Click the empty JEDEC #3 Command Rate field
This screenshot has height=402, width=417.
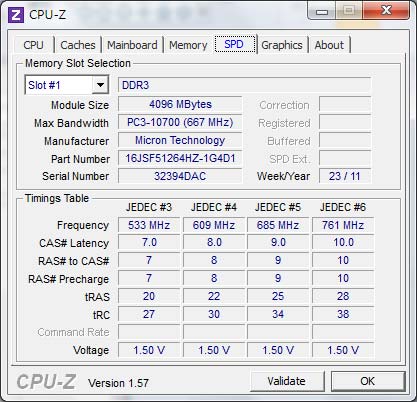(149, 332)
